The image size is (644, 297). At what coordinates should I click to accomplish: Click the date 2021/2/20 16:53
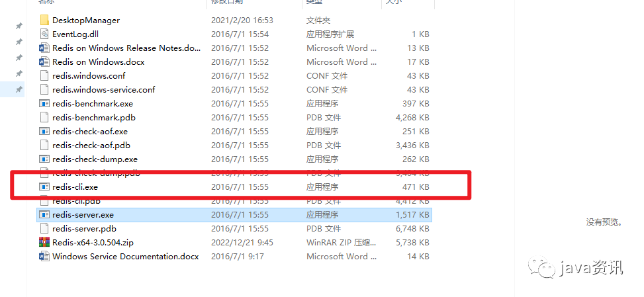(242, 20)
